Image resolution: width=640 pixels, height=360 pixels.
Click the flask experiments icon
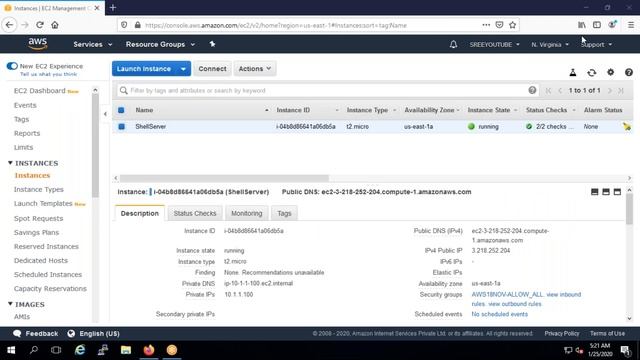(x=573, y=73)
